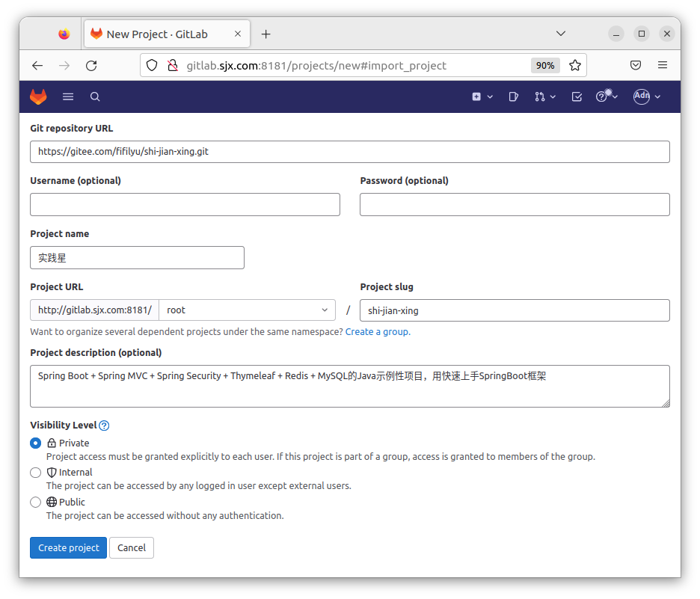Click the GitLab search magnifier icon
Viewport: 700px width, 599px height.
pos(95,96)
